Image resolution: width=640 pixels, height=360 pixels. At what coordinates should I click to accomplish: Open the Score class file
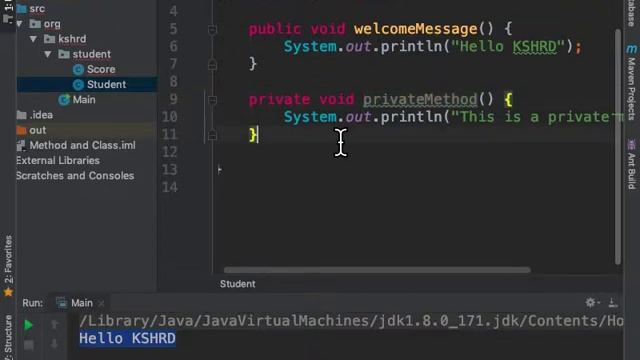[x=101, y=69]
